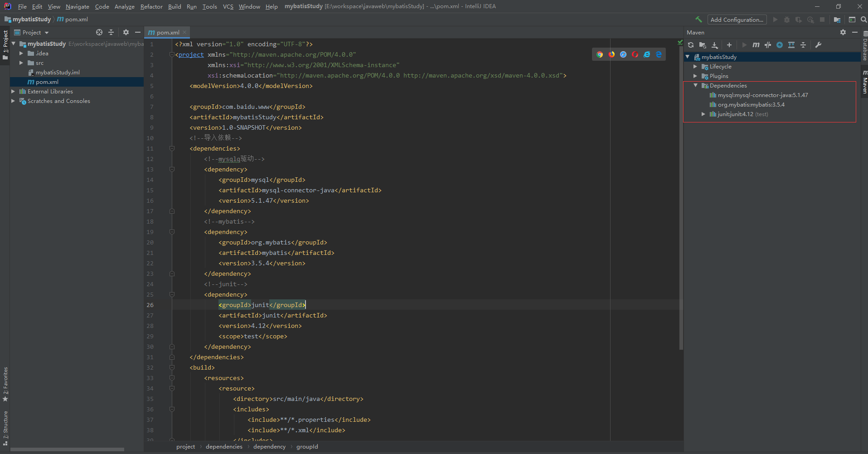Viewport: 868px width, 454px height.
Task: Expand junit:junit:4.12 dependency
Action: pos(703,114)
